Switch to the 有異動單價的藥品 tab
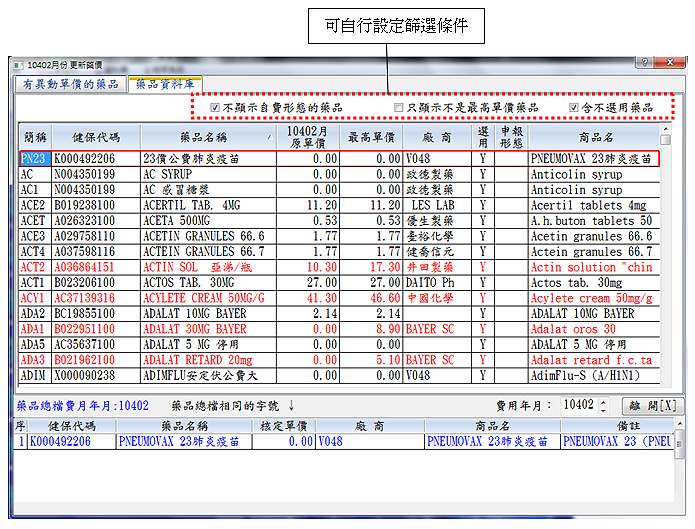The height and width of the screenshot is (529, 695). [70, 84]
